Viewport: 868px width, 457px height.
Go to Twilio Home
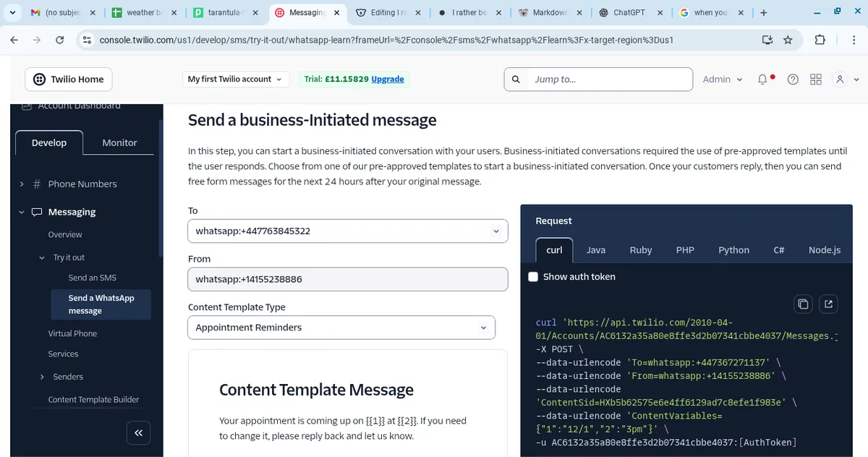pos(69,80)
